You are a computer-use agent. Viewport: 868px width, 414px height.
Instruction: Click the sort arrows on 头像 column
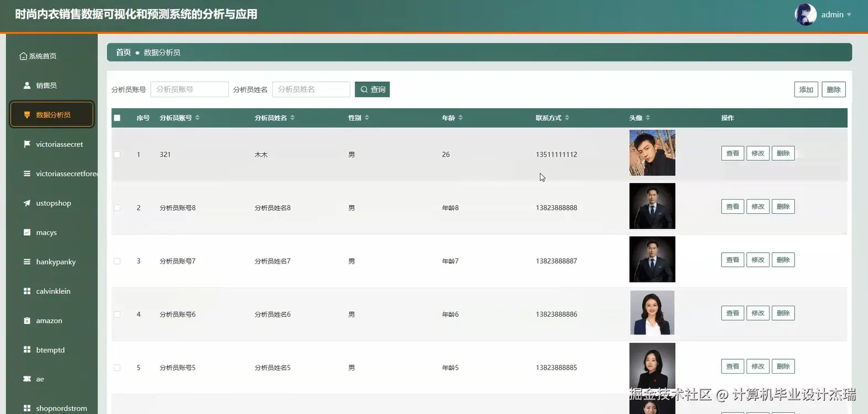tap(648, 118)
